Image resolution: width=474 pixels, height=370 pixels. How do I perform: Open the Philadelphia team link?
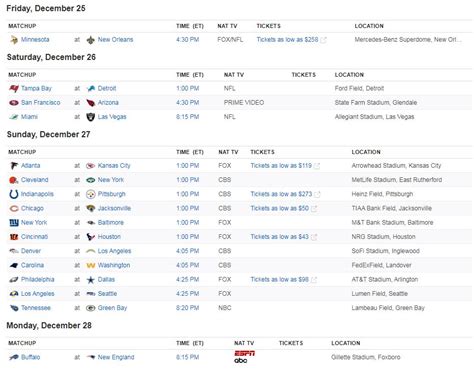tap(37, 280)
